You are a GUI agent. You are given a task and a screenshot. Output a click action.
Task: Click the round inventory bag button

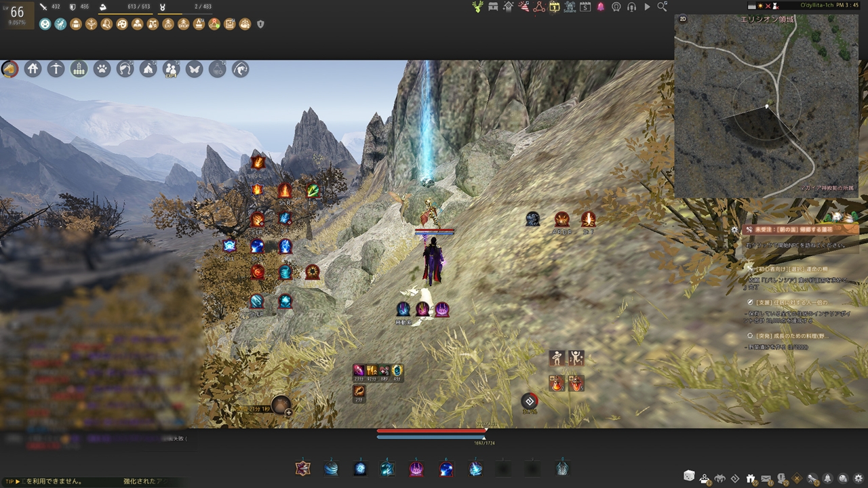point(281,405)
